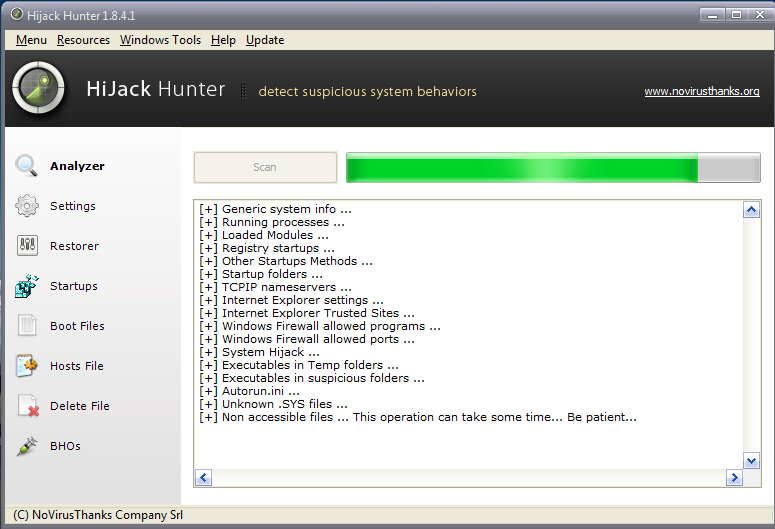Visit the www.novirusthanks.org link
This screenshot has height=529, width=775.
tap(702, 91)
